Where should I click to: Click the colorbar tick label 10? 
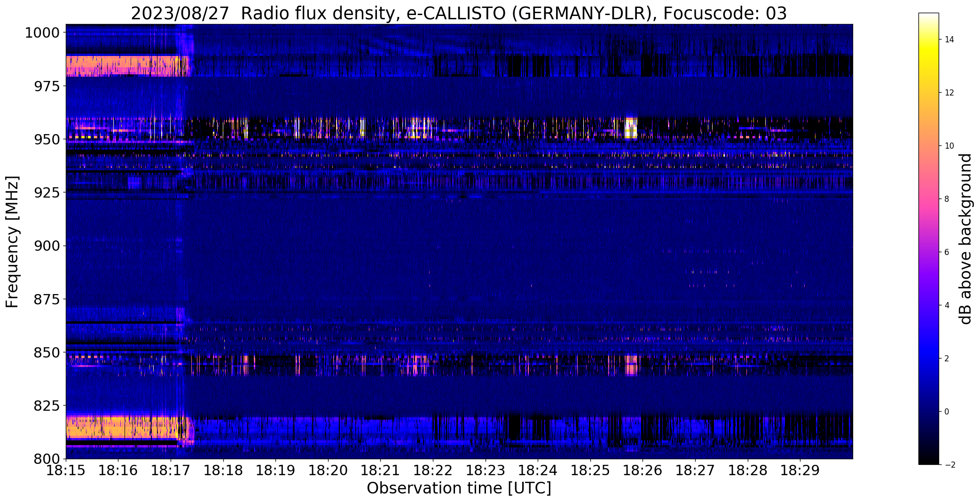949,146
